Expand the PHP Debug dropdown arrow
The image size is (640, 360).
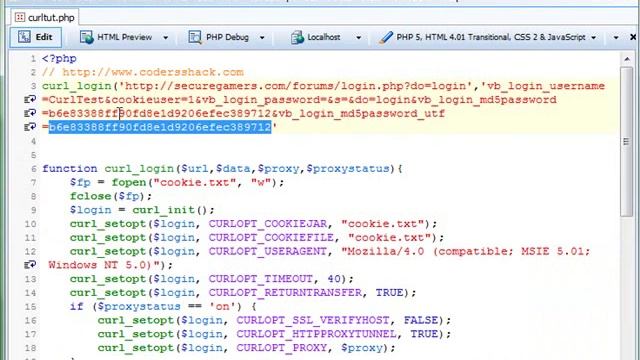point(262,38)
